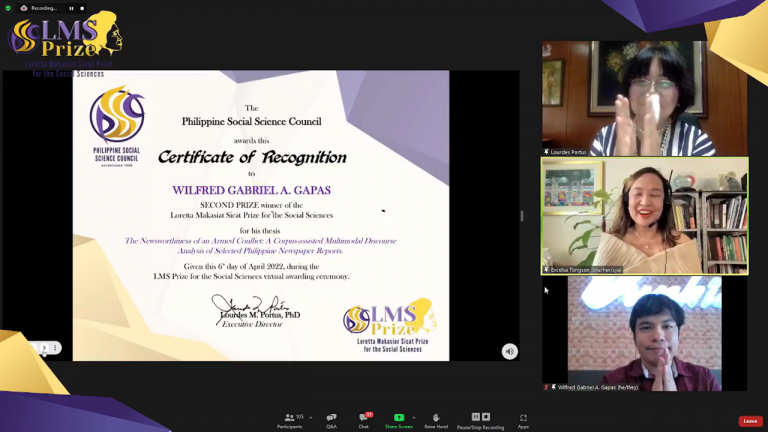Click the green encryption shield icon
The image size is (768, 432).
pos(8,8)
